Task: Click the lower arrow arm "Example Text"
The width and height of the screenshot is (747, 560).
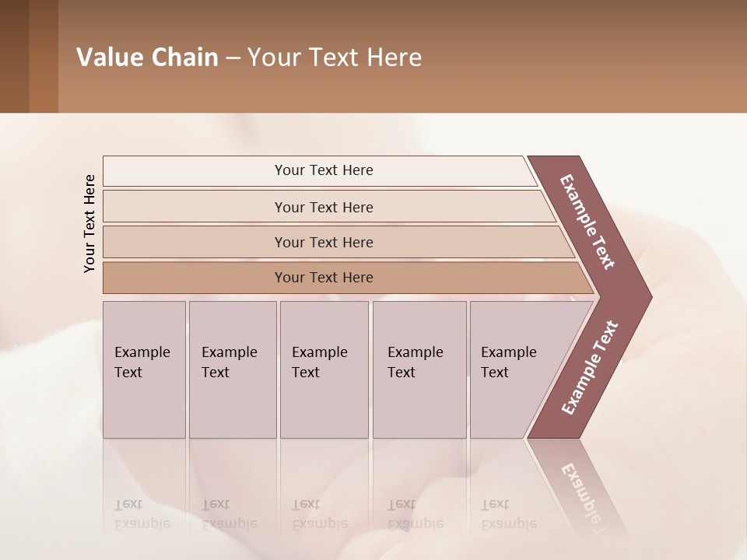Action: [590, 367]
